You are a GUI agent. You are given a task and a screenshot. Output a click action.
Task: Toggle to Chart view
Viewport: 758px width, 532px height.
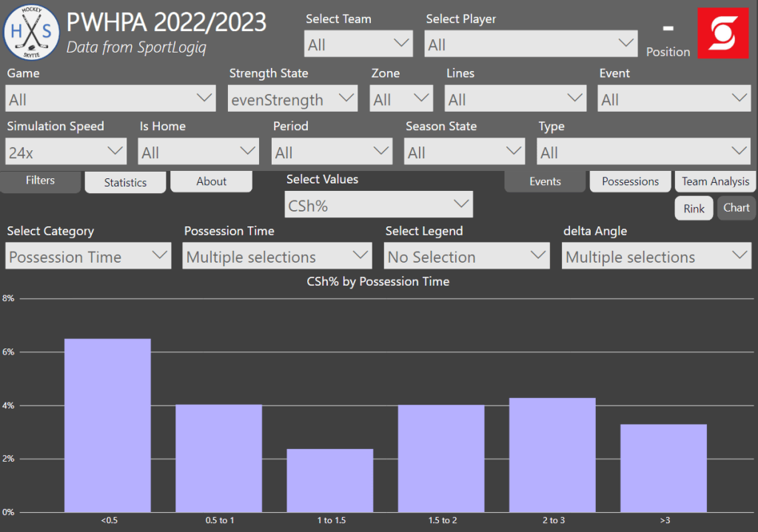[x=737, y=208]
